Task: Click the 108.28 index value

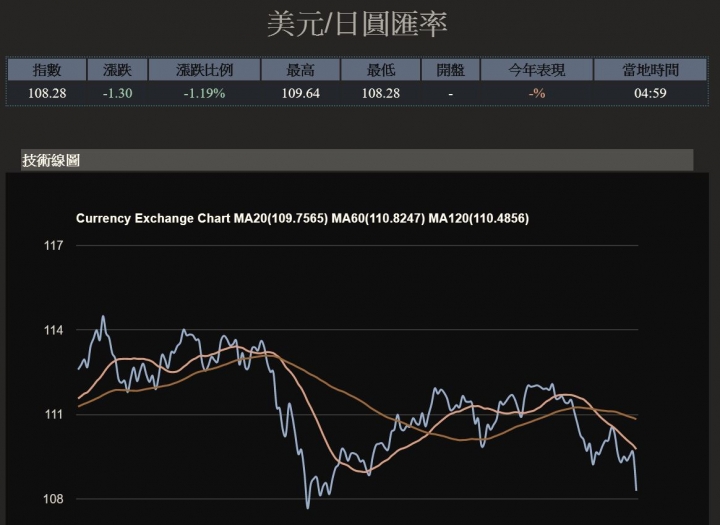Action: tap(47, 93)
